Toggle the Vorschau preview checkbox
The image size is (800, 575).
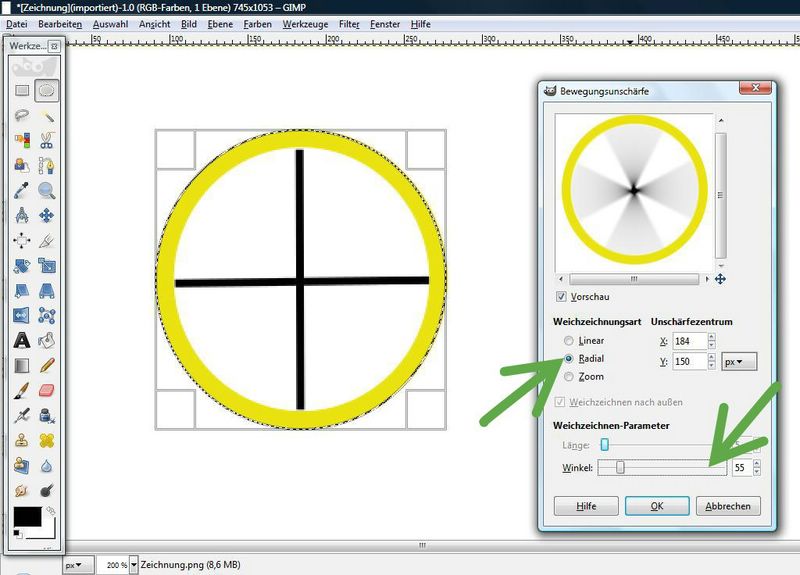click(561, 297)
